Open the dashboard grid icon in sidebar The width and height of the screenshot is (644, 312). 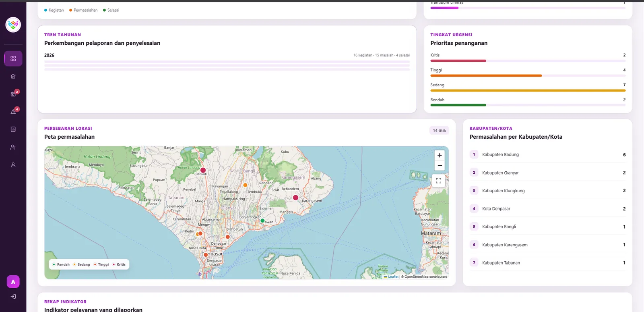click(x=13, y=58)
